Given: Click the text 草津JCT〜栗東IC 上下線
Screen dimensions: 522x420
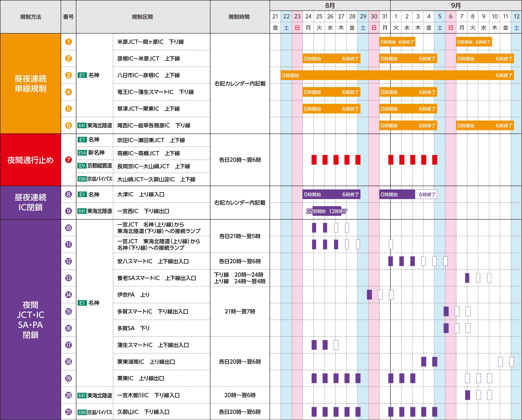Looking at the screenshot, I should [148, 109].
